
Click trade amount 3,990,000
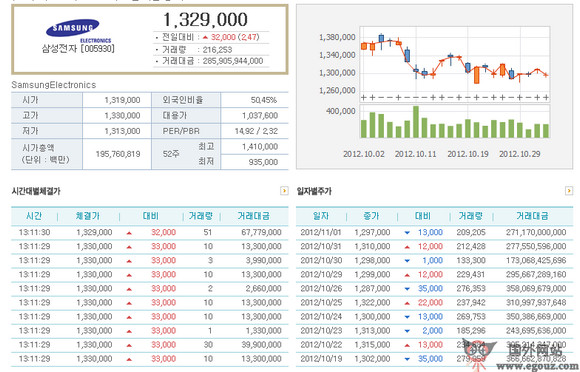click(x=263, y=260)
